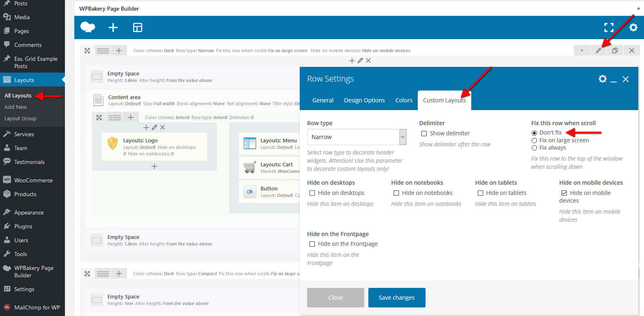Viewport: 644px width, 316px height.
Task: Open Row Settings panel gear icon
Action: click(x=603, y=79)
